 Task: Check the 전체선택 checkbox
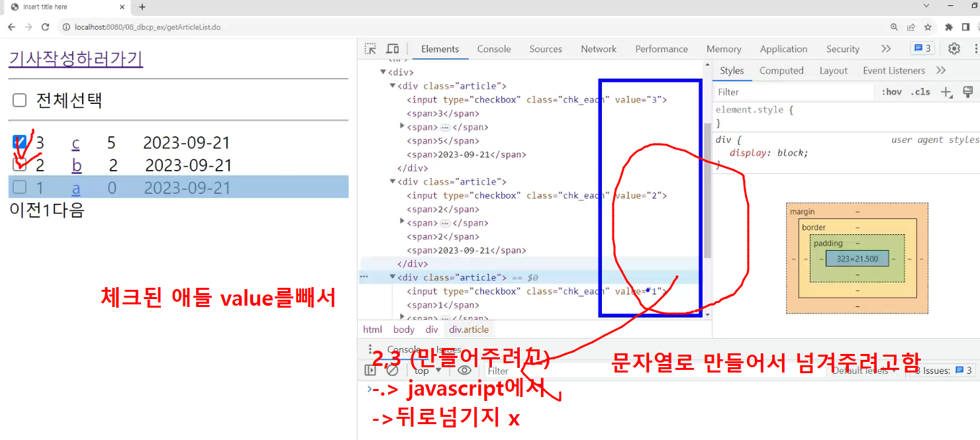coord(20,100)
